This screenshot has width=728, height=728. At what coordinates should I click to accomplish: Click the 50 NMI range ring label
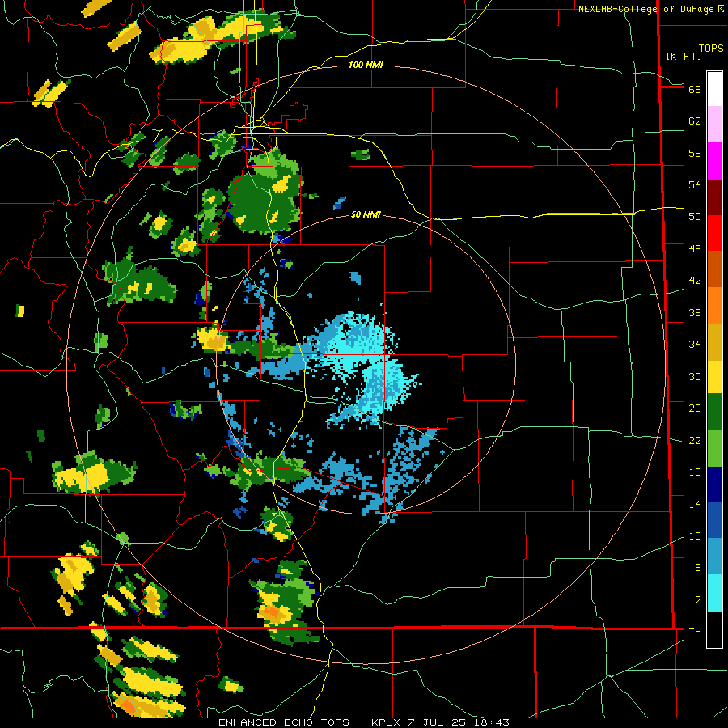366,214
